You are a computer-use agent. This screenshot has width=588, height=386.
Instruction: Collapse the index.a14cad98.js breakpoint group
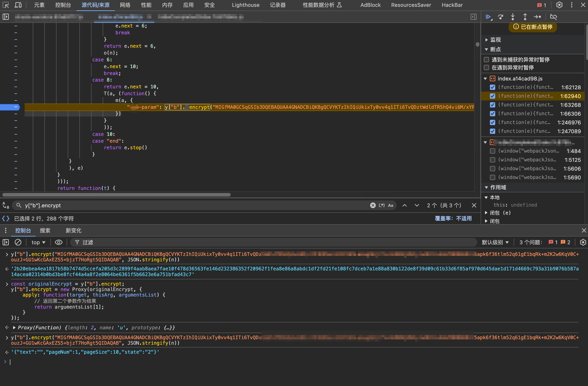point(485,78)
